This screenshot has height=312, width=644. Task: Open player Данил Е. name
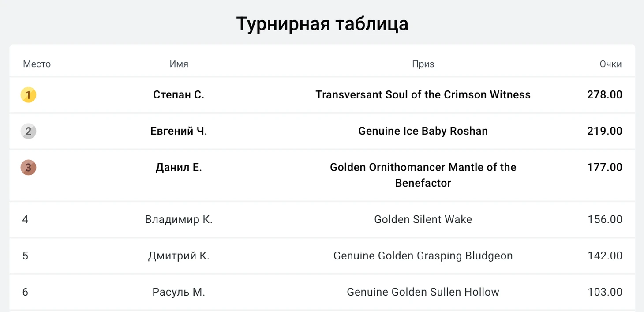click(179, 167)
